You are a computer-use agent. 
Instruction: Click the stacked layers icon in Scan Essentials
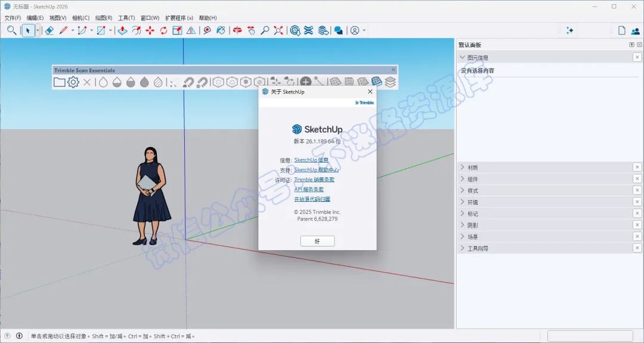[x=390, y=82]
